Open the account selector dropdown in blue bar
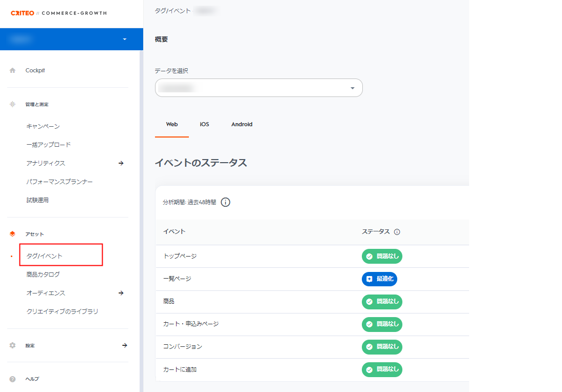This screenshot has width=562, height=392. pos(124,40)
